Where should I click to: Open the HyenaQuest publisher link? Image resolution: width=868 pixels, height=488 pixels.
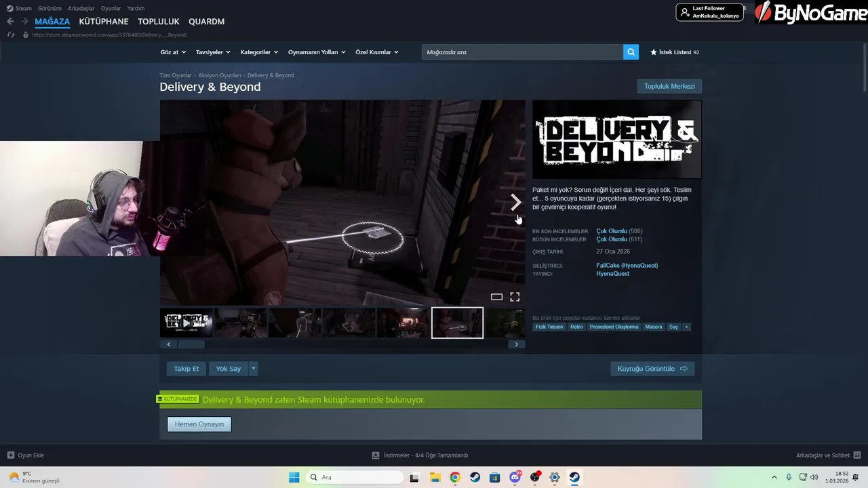click(612, 274)
